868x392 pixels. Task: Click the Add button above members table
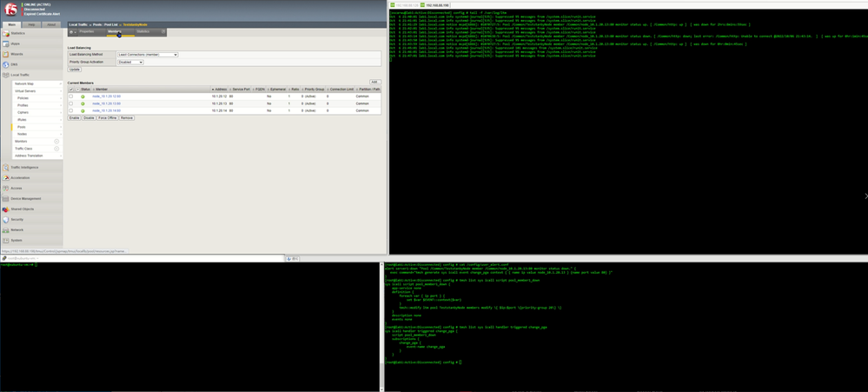(375, 82)
